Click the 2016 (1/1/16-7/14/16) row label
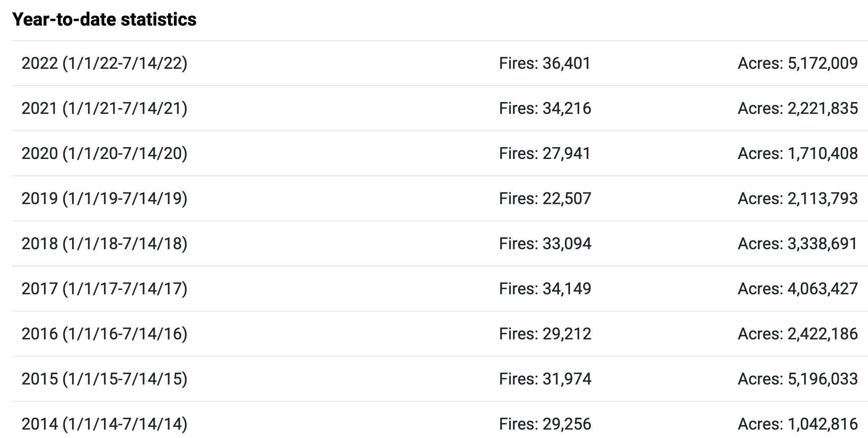Screen dimensions: 868x438 click(104, 334)
